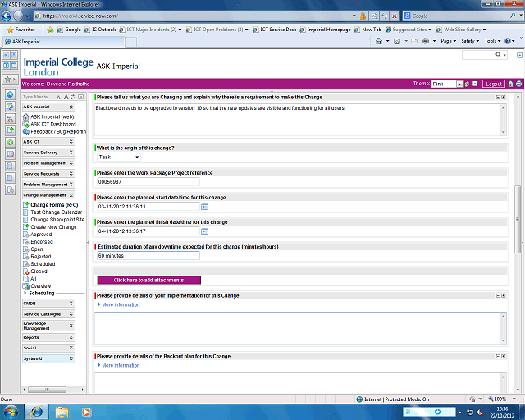Open calendar picker for planned finish date
Viewport: 525px width, 420px height.
tap(205, 231)
